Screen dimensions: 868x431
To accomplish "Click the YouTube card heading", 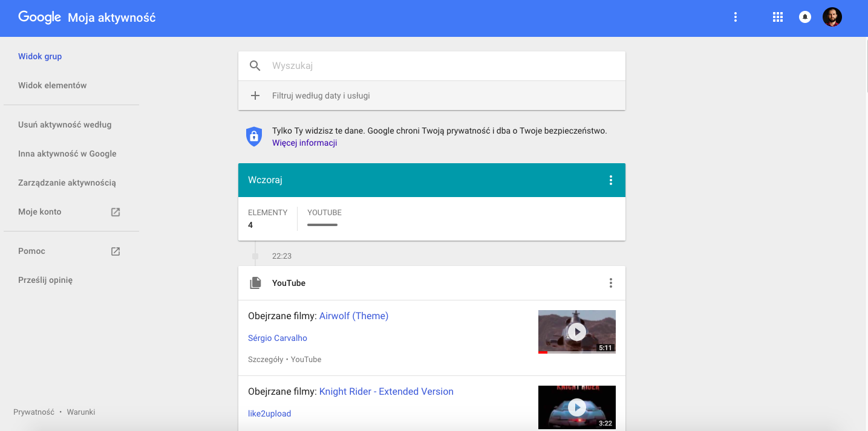I will pos(289,283).
